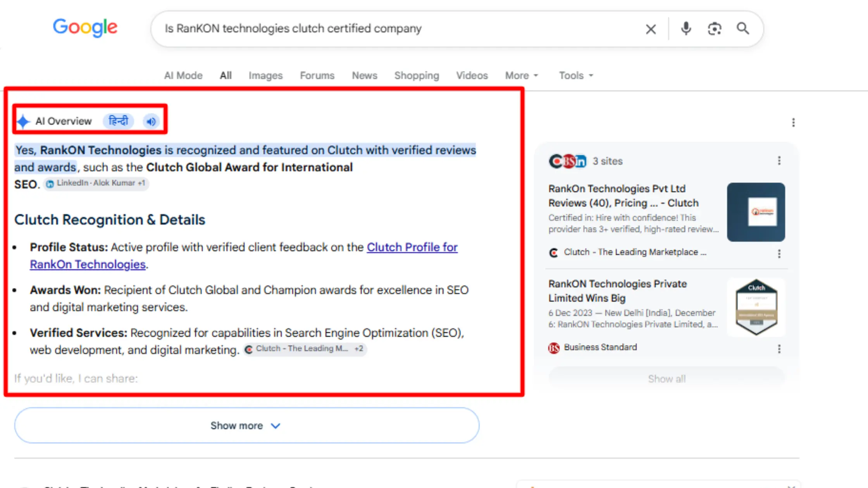
Task: Click the stacked source favicons next to 3 sites
Action: pos(568,161)
